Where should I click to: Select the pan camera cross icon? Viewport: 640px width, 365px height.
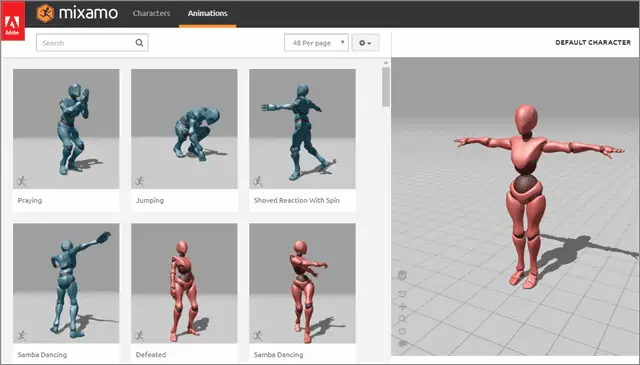pyautogui.click(x=402, y=307)
